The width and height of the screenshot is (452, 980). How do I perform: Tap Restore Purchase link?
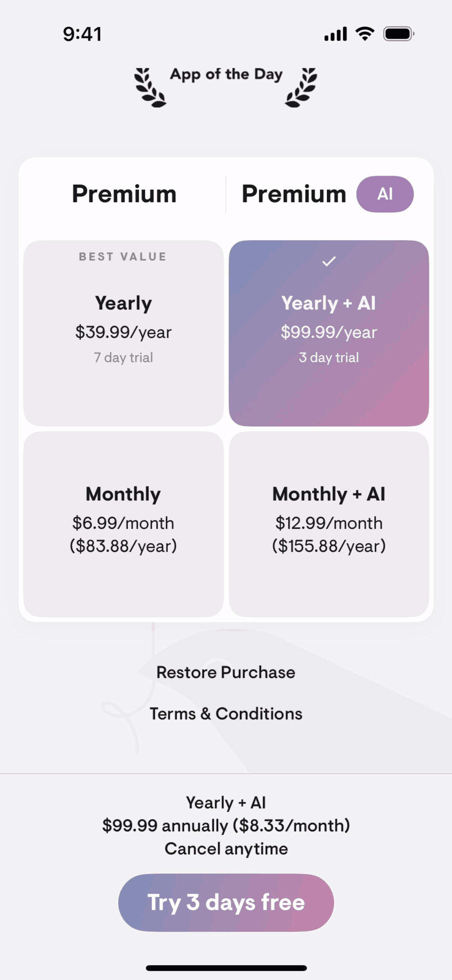tap(226, 673)
